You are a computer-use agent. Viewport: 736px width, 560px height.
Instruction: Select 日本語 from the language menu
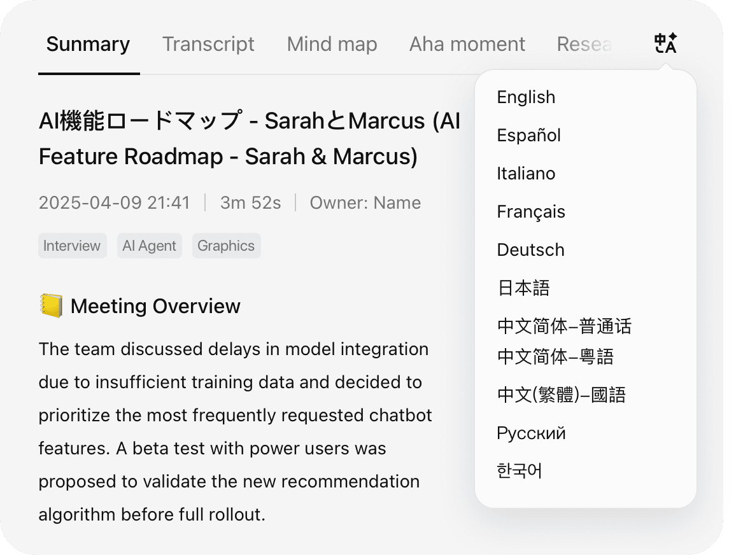[523, 288]
